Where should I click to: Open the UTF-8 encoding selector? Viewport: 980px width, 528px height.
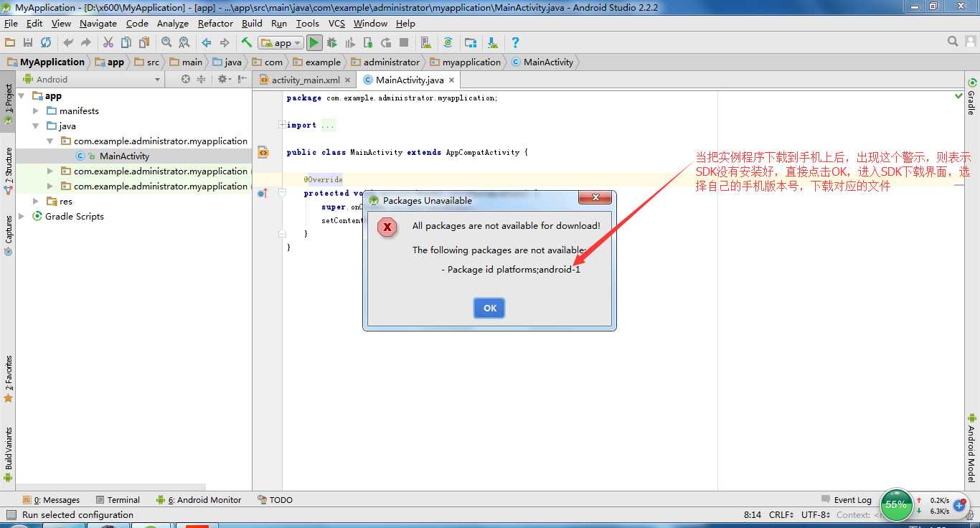coord(816,515)
